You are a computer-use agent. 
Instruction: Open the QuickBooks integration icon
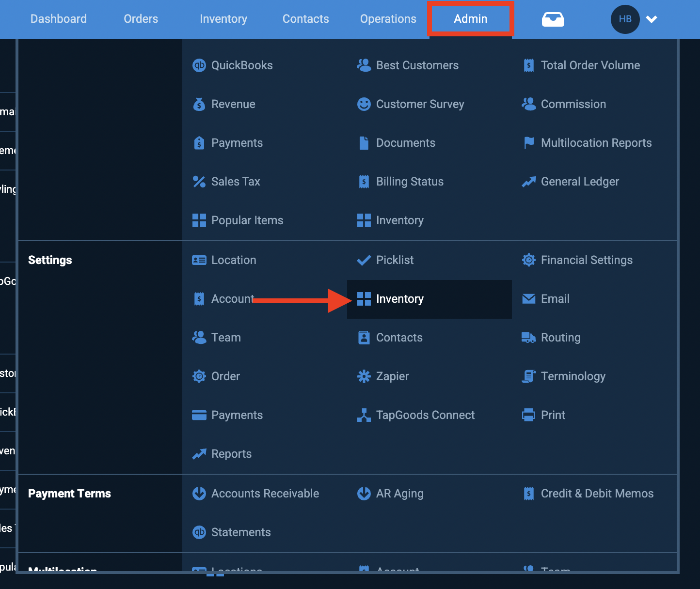click(199, 65)
